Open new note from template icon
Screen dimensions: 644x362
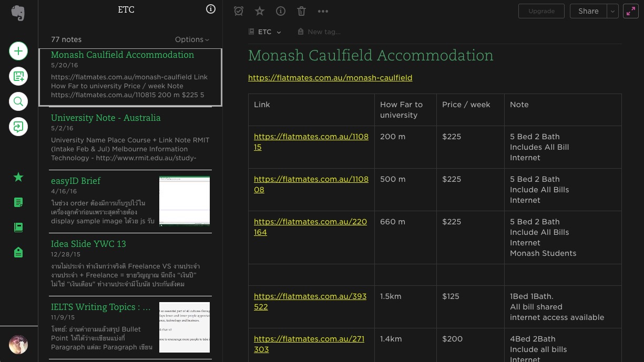pos(18,76)
